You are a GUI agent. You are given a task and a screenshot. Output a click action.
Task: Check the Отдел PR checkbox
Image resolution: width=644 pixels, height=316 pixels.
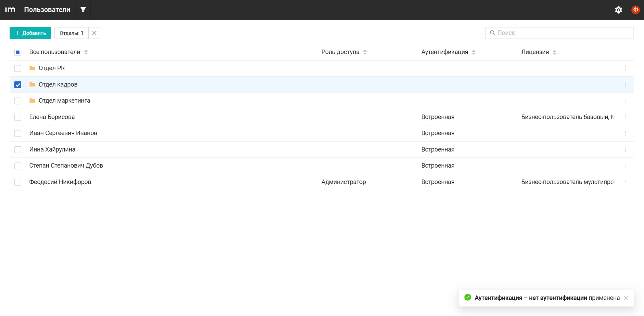18,68
